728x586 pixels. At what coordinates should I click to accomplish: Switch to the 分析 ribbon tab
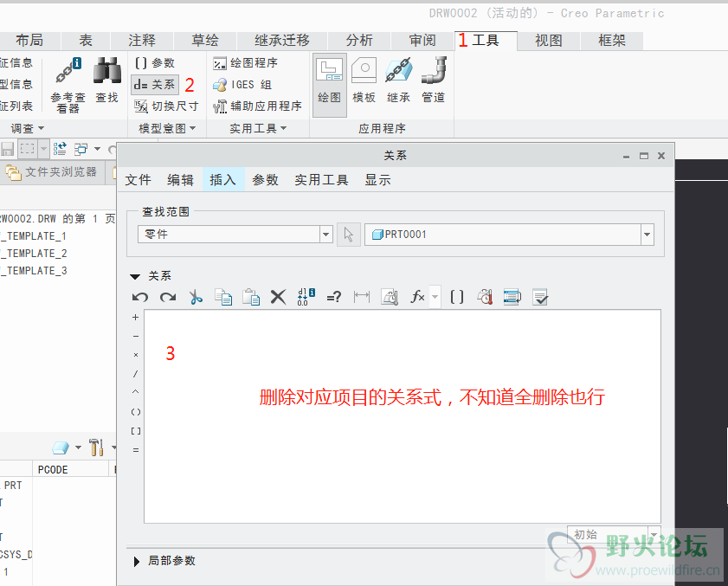click(359, 41)
